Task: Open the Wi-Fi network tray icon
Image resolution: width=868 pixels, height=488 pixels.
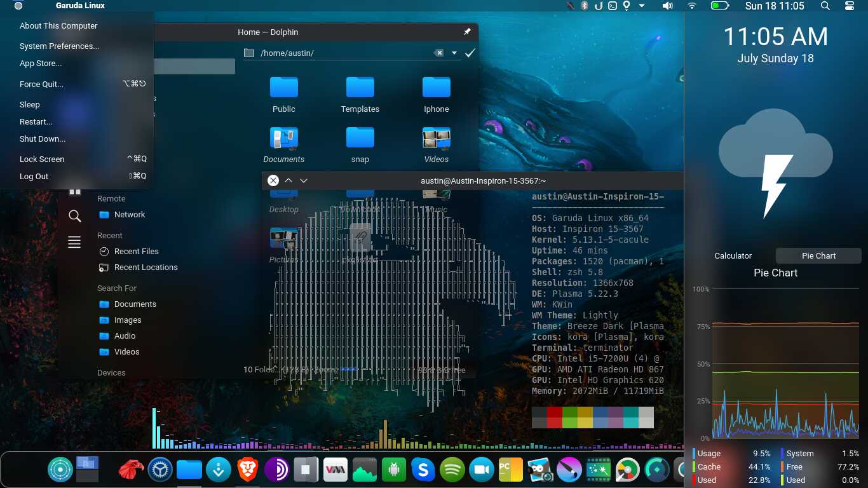Action: [x=692, y=6]
